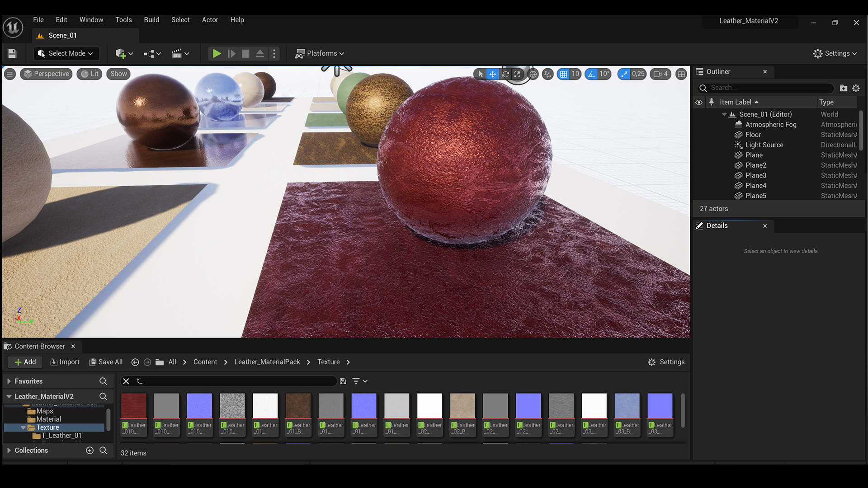Click the save level disk icon
The height and width of the screenshot is (488, 868).
tap(12, 54)
